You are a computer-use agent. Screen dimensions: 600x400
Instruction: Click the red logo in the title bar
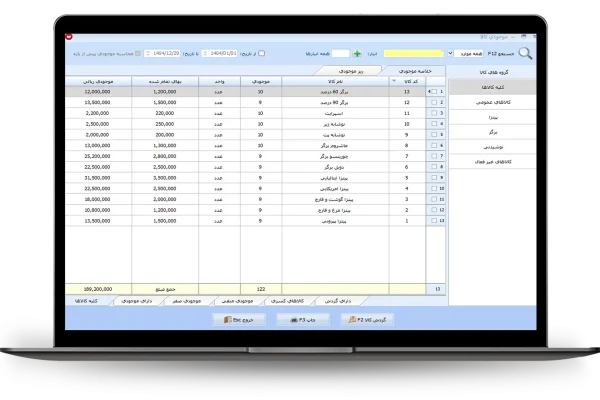pyautogui.click(x=69, y=37)
